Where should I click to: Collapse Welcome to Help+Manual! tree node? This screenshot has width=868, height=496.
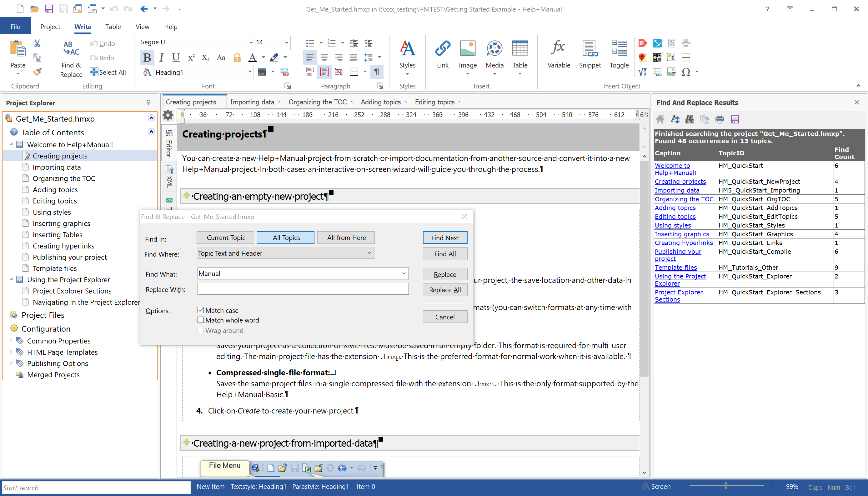point(11,144)
